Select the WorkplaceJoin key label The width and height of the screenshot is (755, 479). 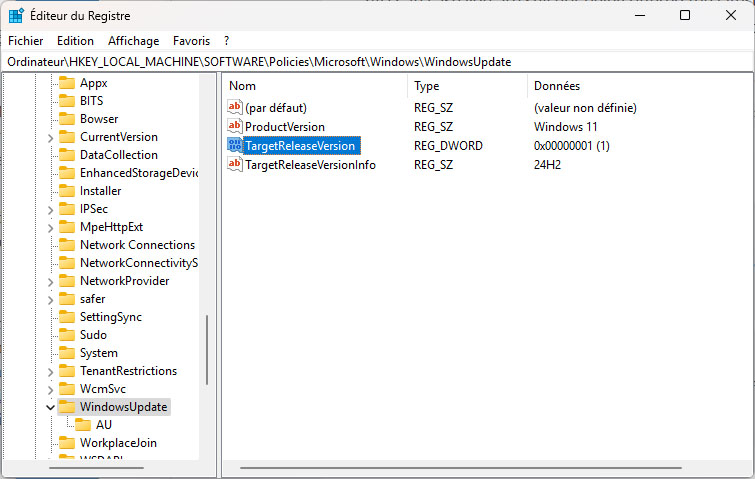(118, 443)
